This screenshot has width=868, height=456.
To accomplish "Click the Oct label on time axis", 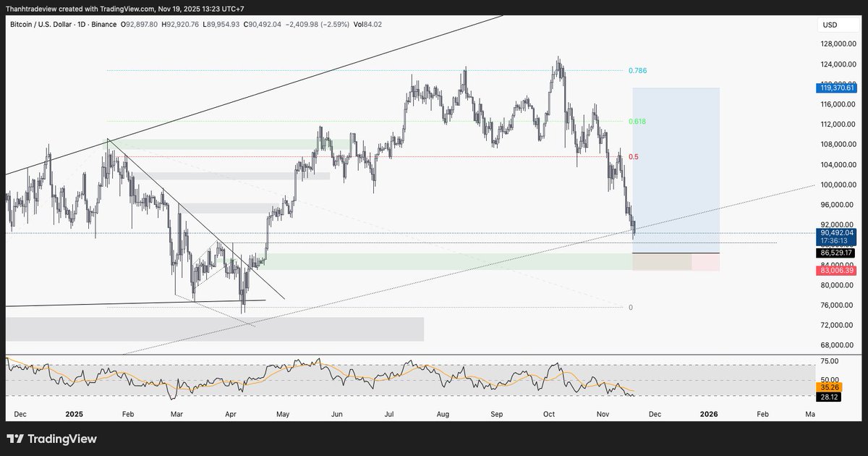I will (x=548, y=414).
